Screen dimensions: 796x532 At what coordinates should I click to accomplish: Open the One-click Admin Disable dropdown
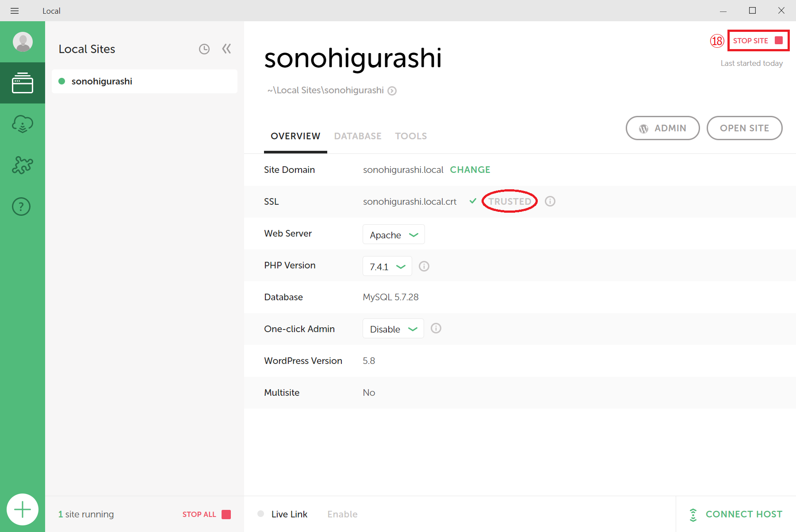393,329
